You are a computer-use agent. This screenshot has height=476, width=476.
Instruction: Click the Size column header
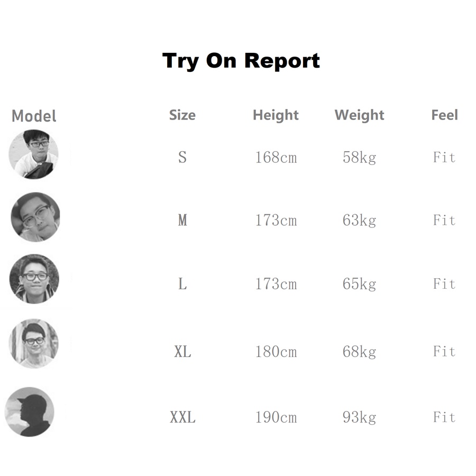182,115
